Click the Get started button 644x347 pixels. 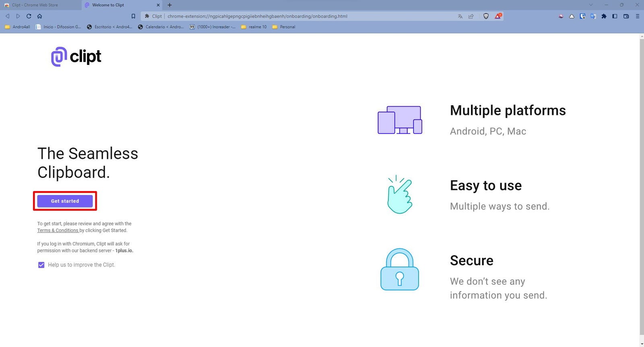click(65, 201)
